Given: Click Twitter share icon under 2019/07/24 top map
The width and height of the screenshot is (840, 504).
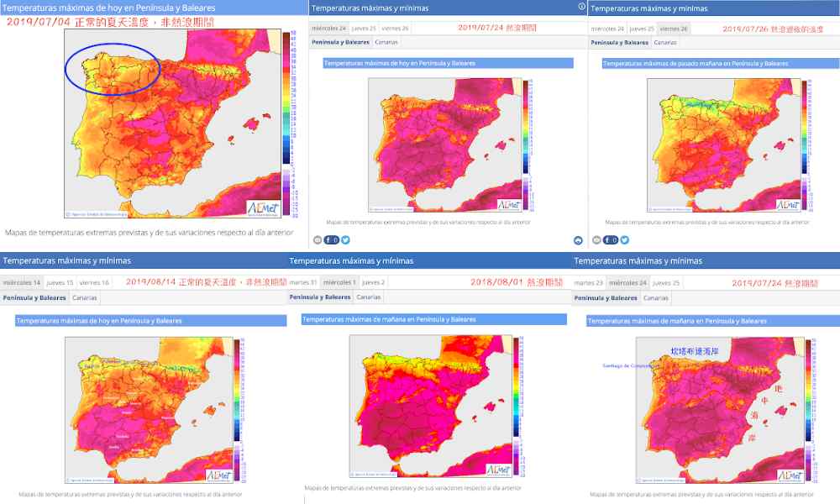Looking at the screenshot, I should tap(345, 240).
